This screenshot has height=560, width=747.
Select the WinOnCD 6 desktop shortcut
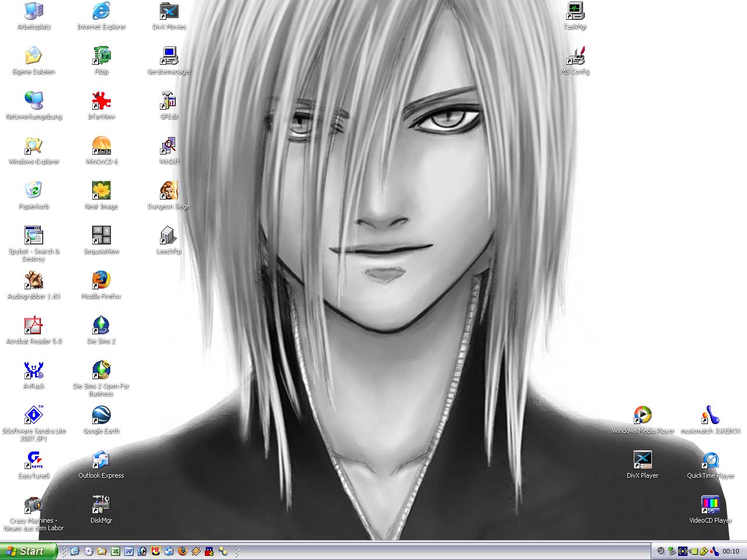(x=102, y=150)
